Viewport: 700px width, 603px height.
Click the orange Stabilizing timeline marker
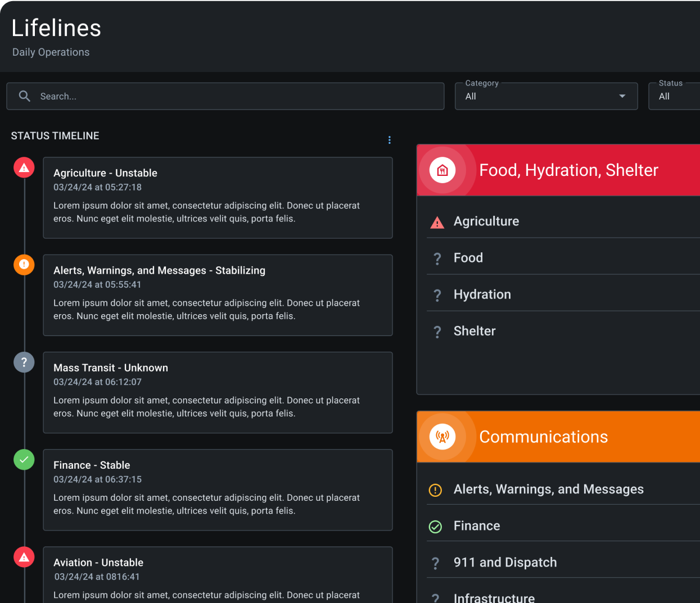tap(24, 265)
